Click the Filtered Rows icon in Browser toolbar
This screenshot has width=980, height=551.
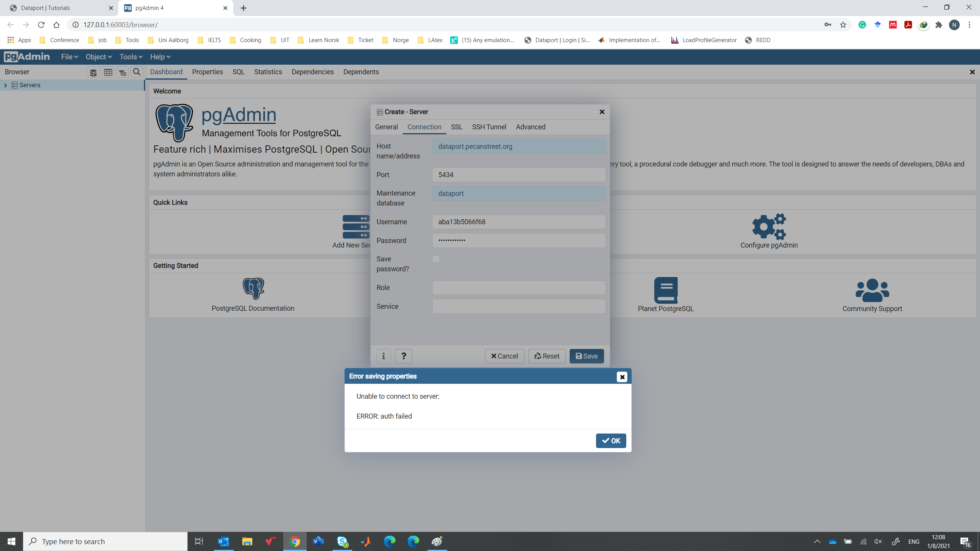coord(122,72)
